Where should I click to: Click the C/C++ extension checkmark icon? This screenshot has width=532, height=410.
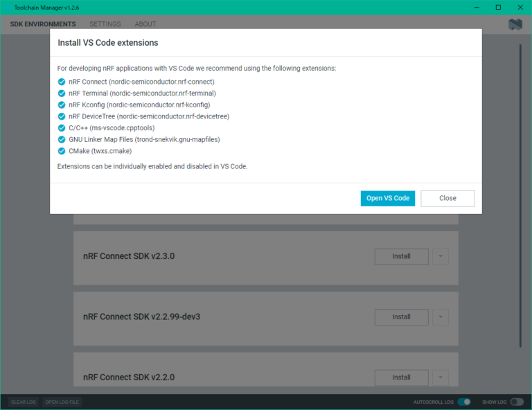62,128
